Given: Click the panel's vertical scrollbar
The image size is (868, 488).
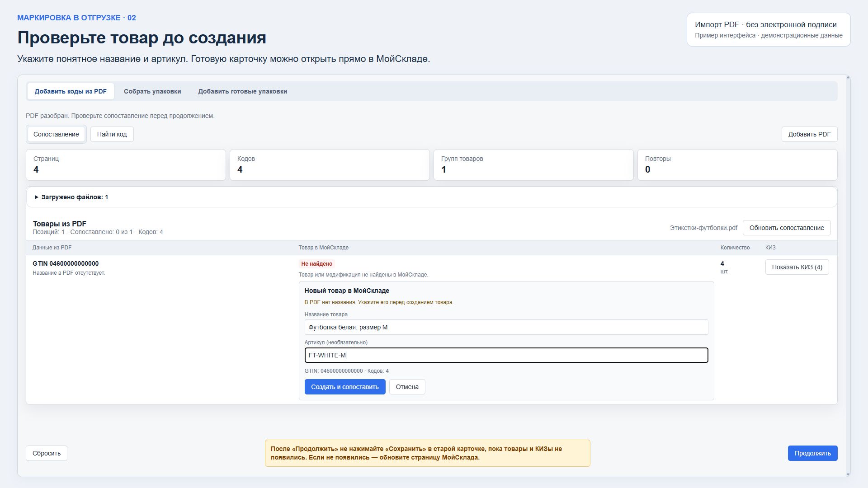Looking at the screenshot, I should point(848,276).
